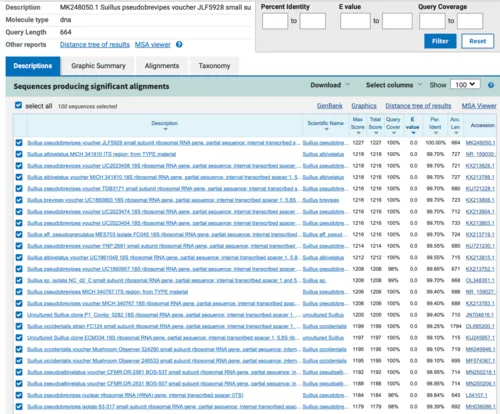Open Mushroom Observer 324290 voucher description
Image resolution: width=500 pixels, height=414 pixels.
[163, 349]
